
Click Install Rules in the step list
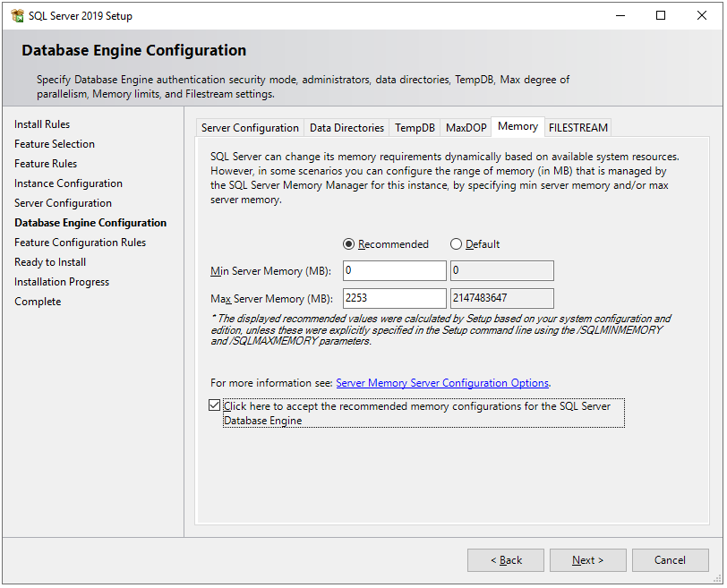[42, 124]
